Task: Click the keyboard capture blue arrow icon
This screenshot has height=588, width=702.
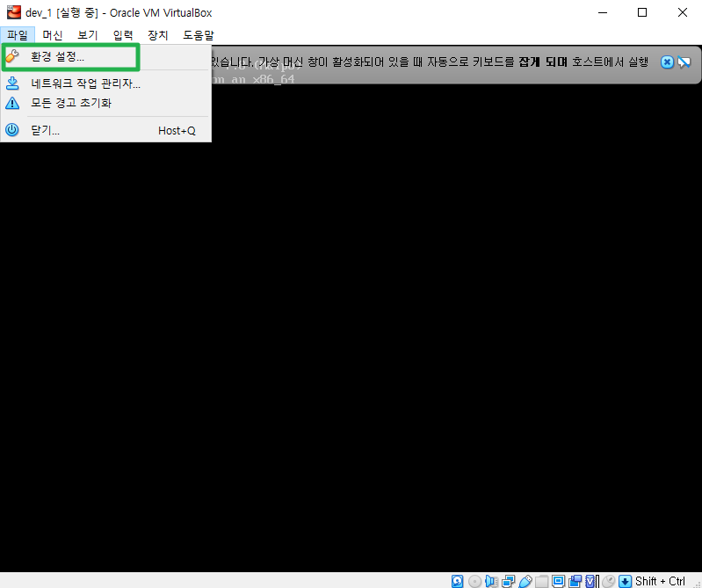Action: tap(625, 581)
